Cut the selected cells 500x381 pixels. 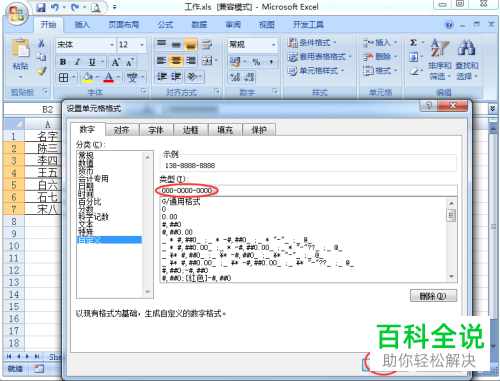pyautogui.click(x=41, y=43)
